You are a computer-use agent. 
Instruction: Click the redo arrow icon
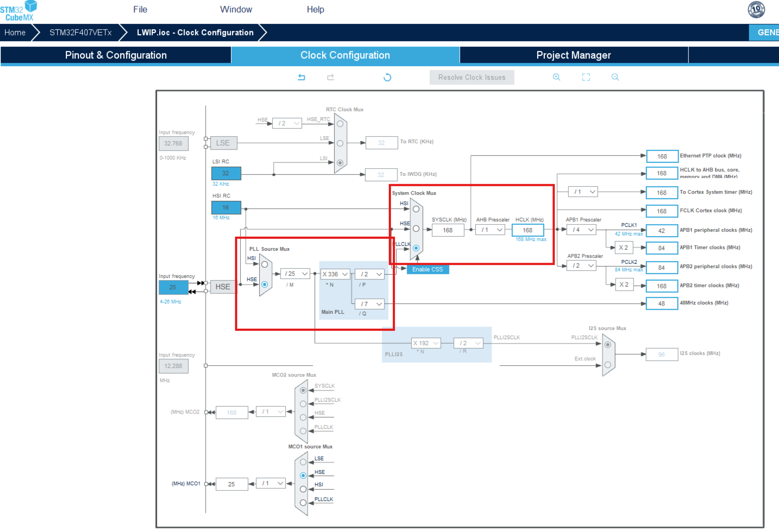point(330,77)
